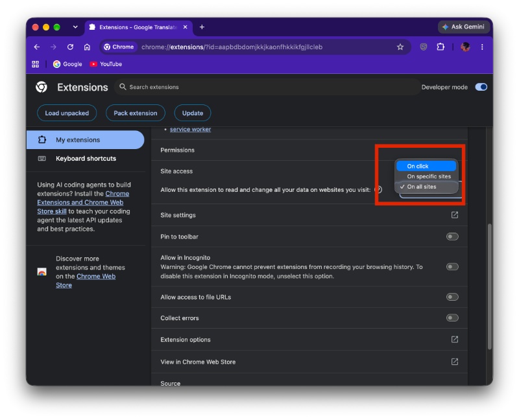Click the Chrome logo beside Extensions title
This screenshot has width=519, height=420.
pos(42,87)
